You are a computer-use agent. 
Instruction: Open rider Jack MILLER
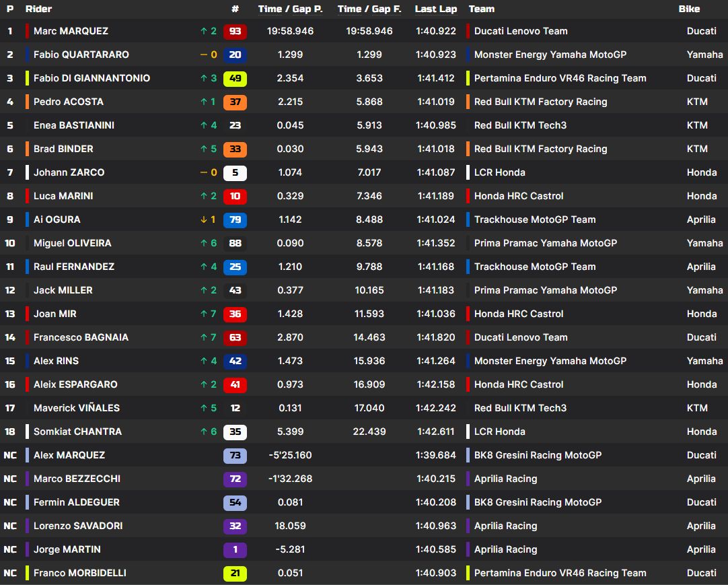point(63,290)
